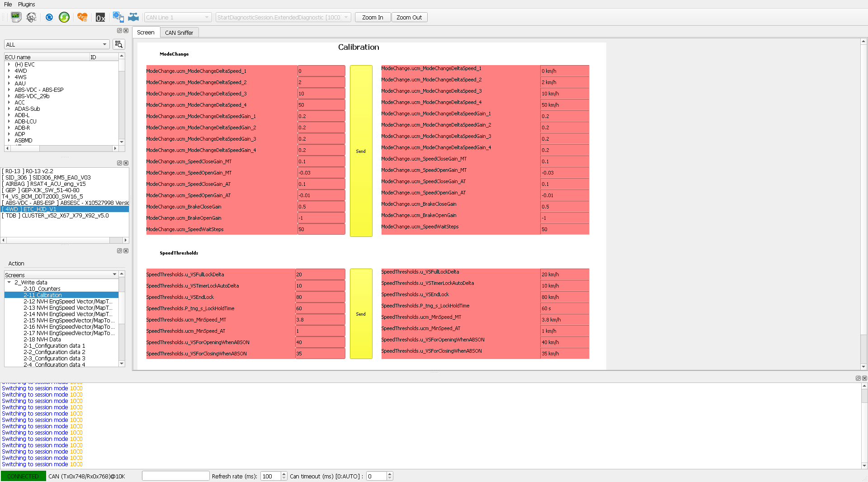Expand the ADAS-Sub ECU node
This screenshot has width=868, height=482.
point(9,109)
